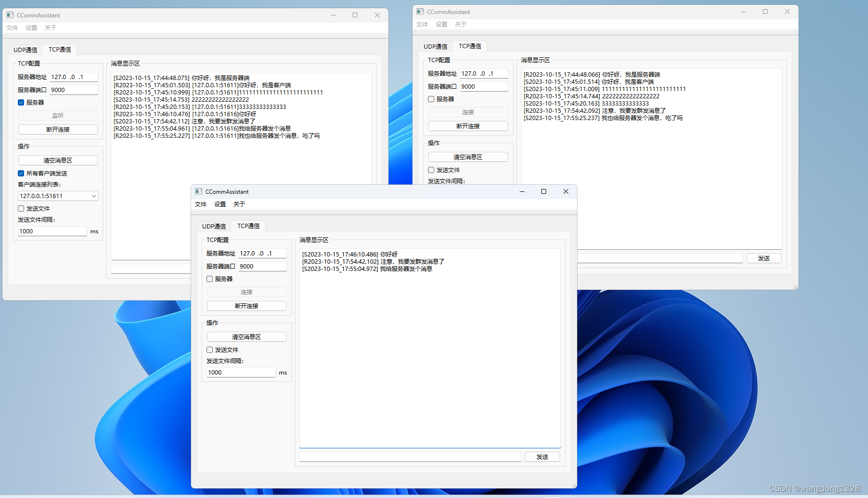Click 断开连接 button in the right client window

click(468, 126)
